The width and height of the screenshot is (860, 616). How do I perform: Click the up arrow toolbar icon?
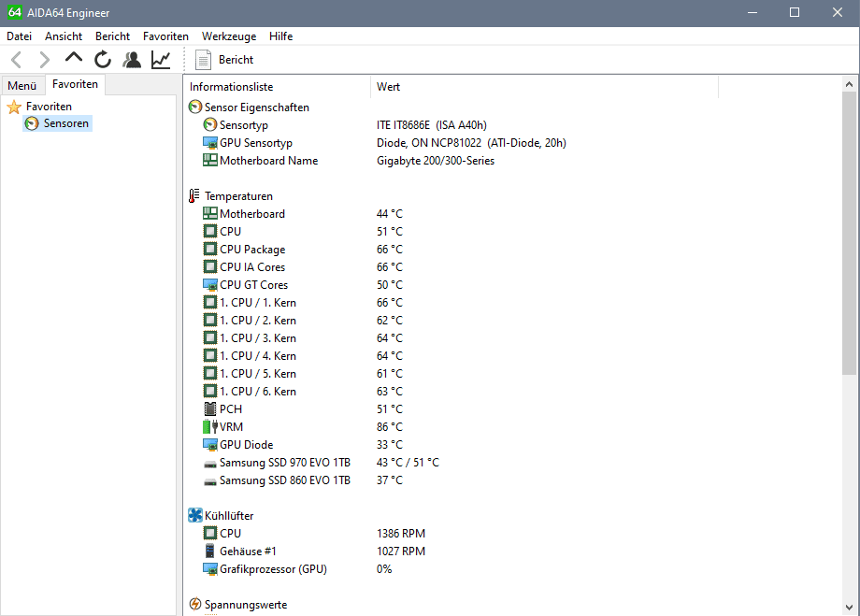click(74, 57)
